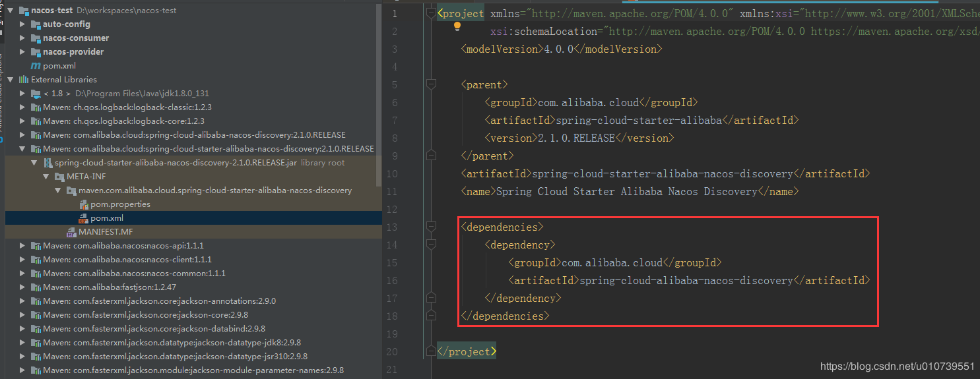Click the fold end marker on line 20
This screenshot has width=980, height=379.
431,352
